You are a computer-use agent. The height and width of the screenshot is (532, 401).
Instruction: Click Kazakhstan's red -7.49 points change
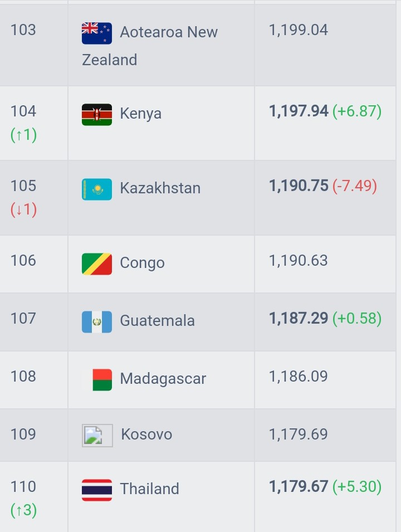(x=355, y=186)
